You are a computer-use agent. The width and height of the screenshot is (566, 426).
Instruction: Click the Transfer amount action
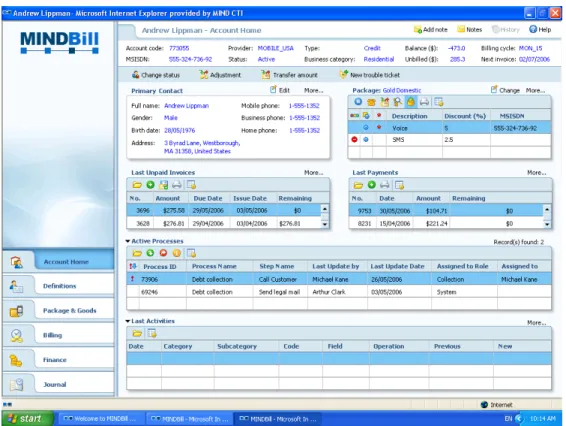[x=289, y=75]
